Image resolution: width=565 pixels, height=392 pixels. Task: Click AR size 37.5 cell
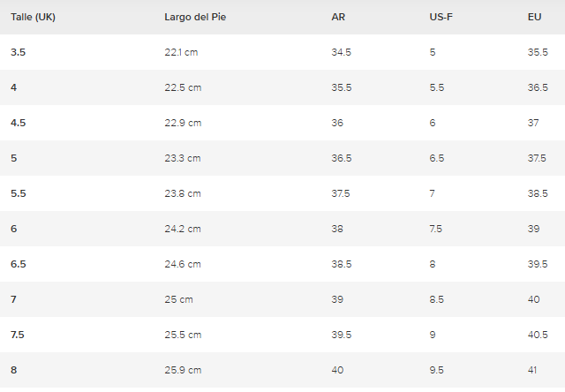pos(341,193)
